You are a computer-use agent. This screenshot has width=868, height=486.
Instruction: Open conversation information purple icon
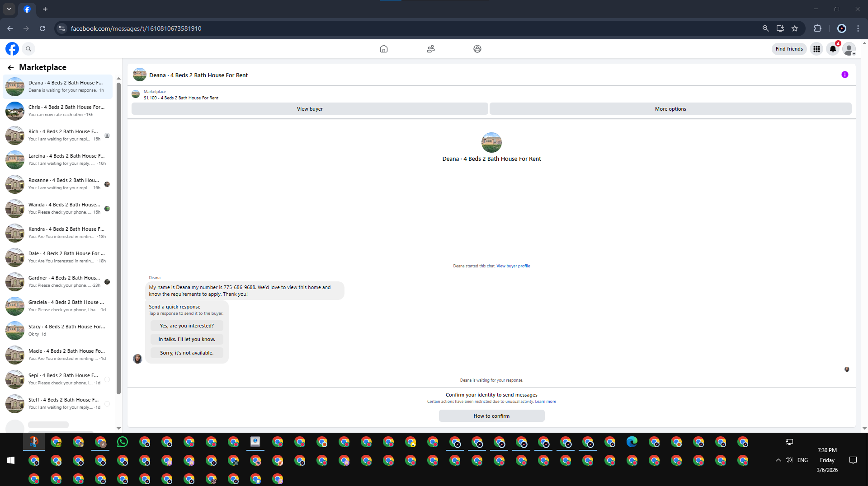tap(844, 75)
